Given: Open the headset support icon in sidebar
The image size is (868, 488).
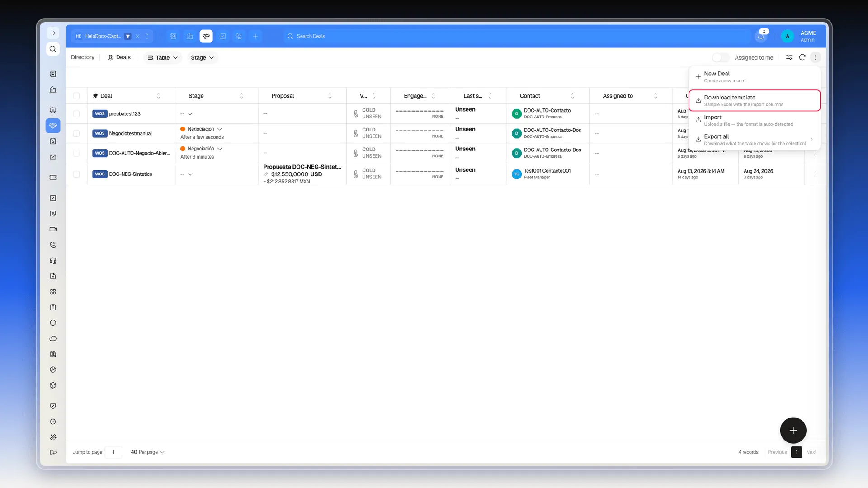Looking at the screenshot, I should (53, 261).
